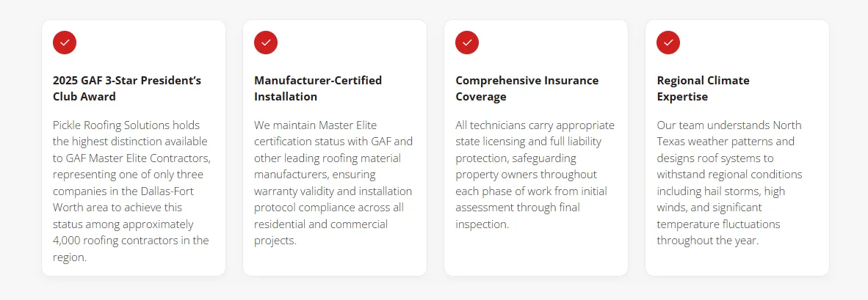The height and width of the screenshot is (300, 868).
Task: Select the Manufacturer-Certified Installation heading
Action: [x=318, y=89]
